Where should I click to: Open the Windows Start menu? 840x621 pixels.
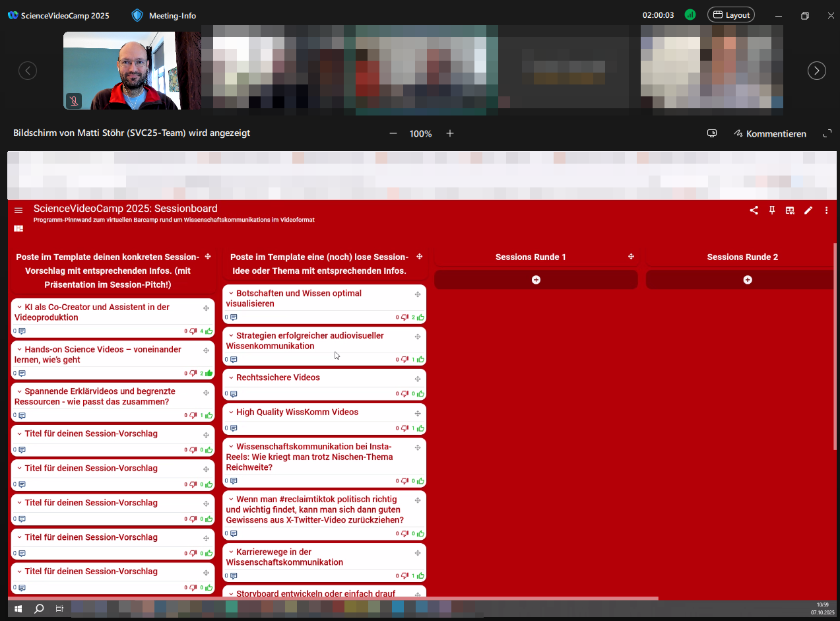point(18,608)
